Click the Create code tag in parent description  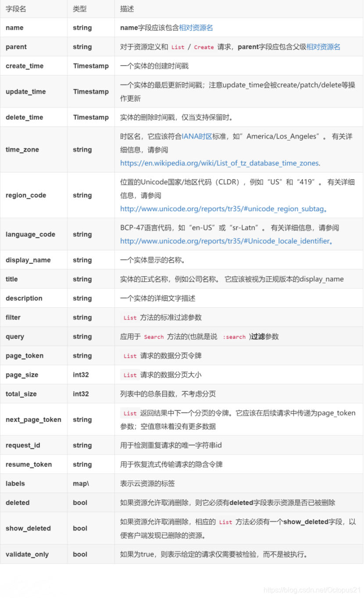click(204, 47)
